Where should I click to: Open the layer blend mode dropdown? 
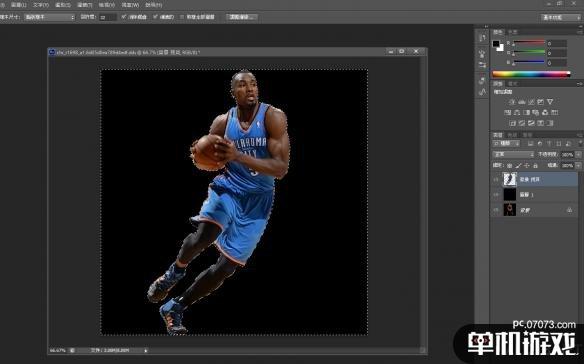coord(513,154)
